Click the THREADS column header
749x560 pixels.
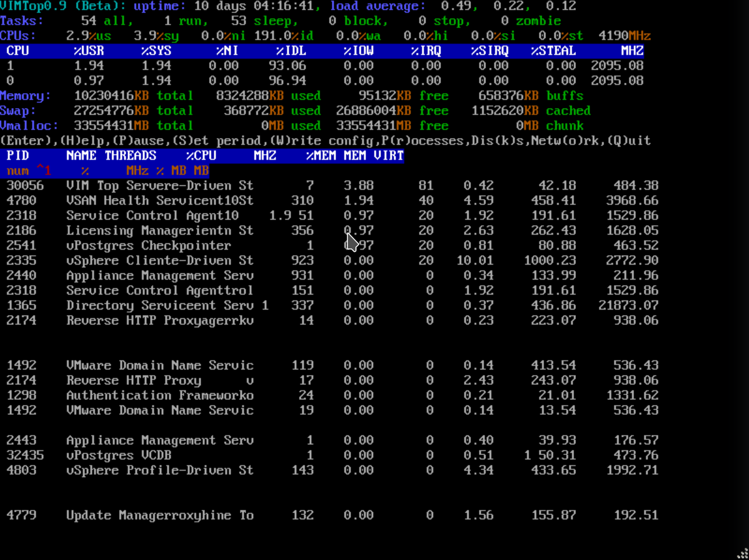pyautogui.click(x=131, y=155)
